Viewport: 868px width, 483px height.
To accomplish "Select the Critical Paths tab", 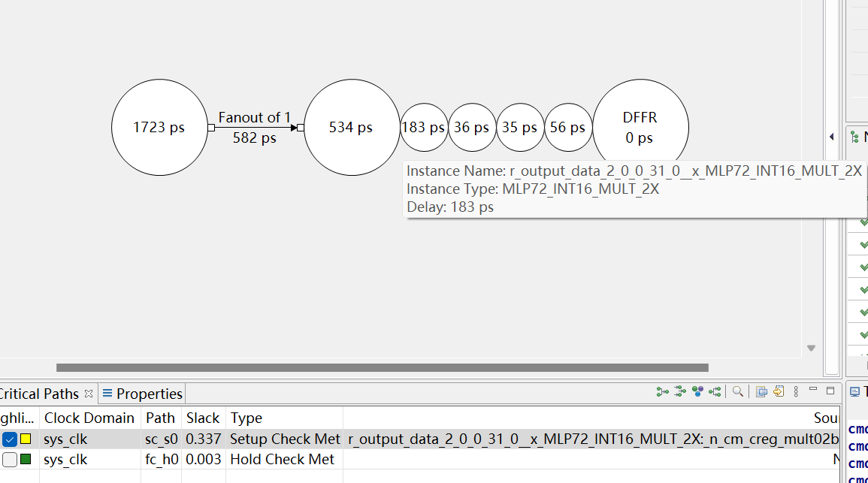I will pyautogui.click(x=39, y=394).
